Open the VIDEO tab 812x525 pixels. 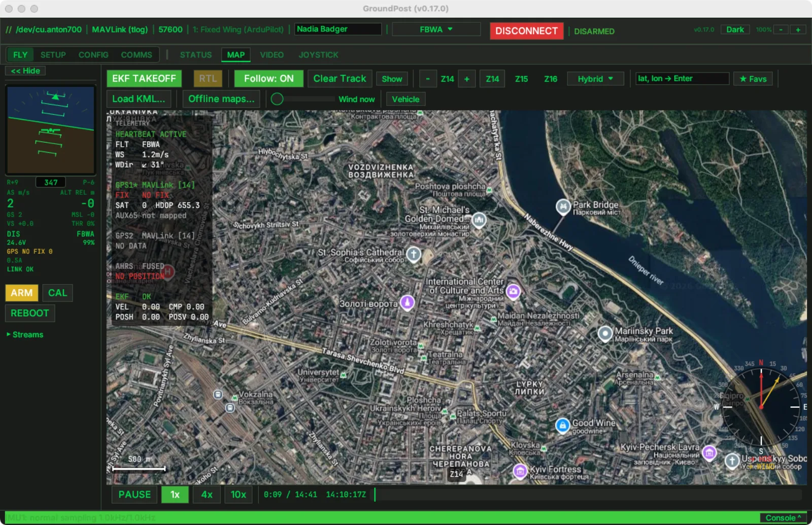272,55
